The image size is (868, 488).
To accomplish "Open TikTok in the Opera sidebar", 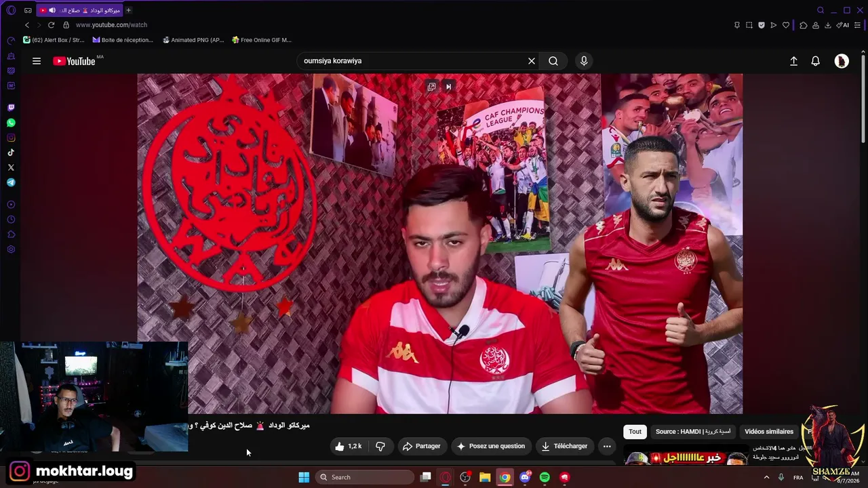I will [x=11, y=152].
